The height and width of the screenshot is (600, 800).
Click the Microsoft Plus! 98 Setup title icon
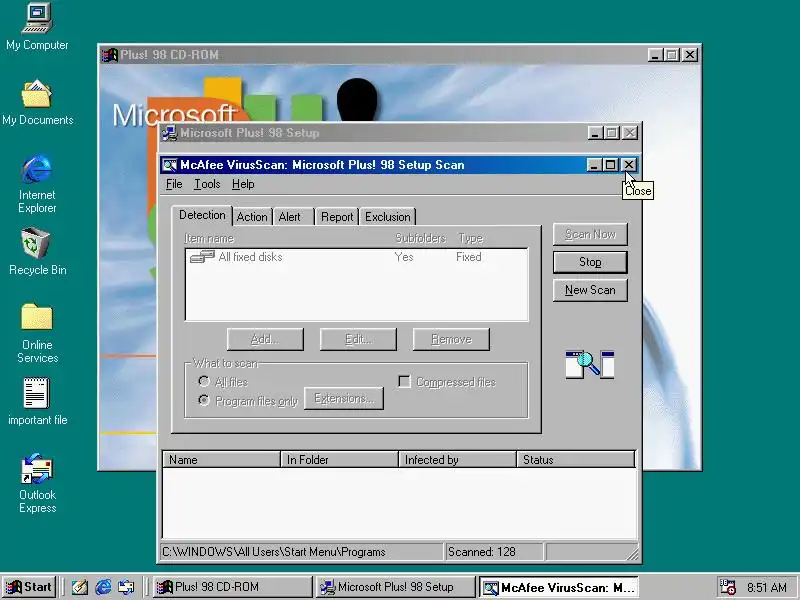pos(169,133)
